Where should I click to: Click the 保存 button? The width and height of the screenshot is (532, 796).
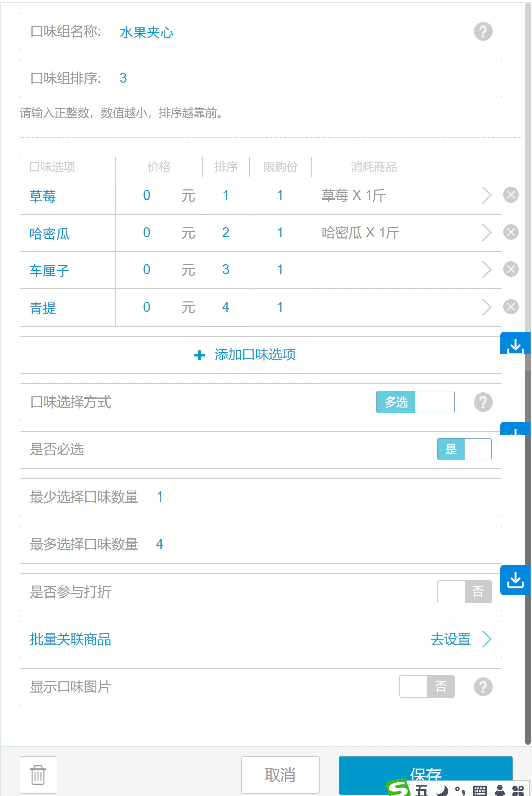coord(425,775)
